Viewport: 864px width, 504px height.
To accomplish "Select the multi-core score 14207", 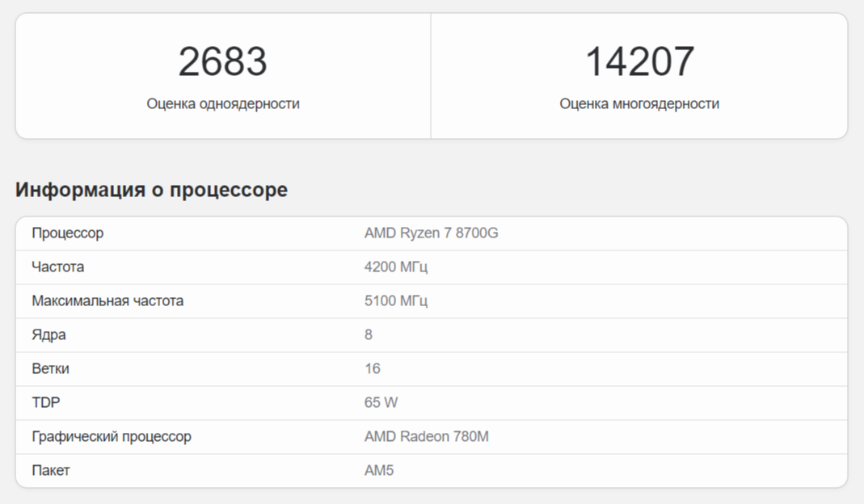I will (639, 61).
